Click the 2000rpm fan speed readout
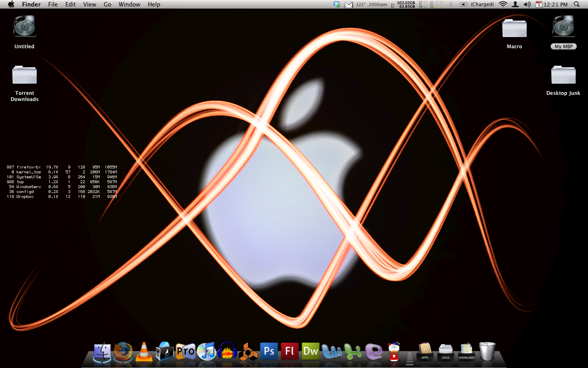 coord(378,4)
